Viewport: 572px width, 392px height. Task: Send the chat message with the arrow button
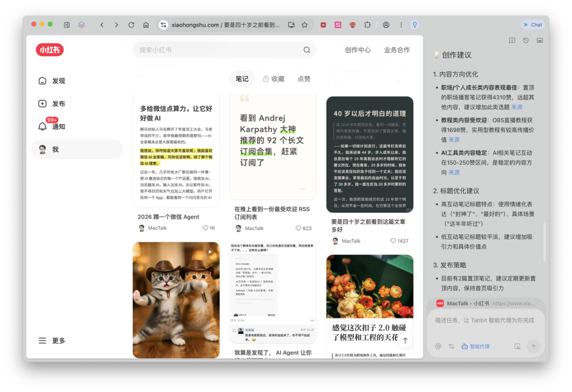coord(534,346)
